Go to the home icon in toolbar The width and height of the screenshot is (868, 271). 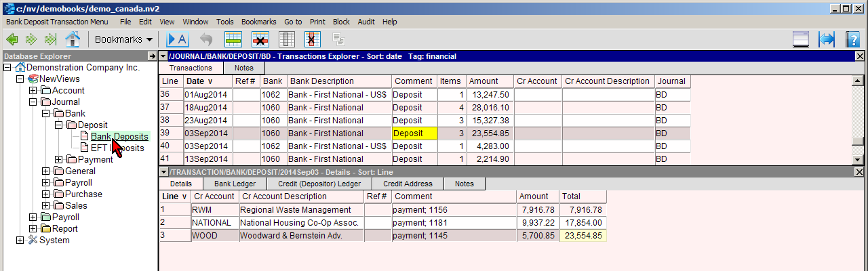coord(73,39)
